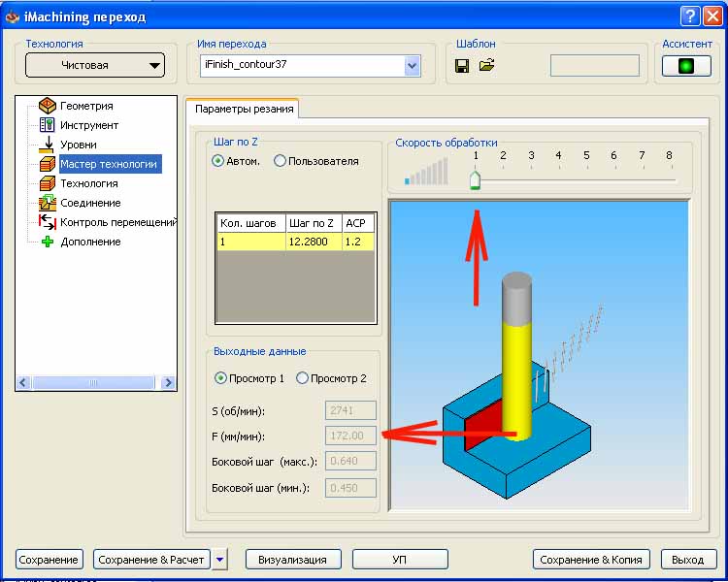Click the S (об/мин) 2741 field
The image size is (728, 582).
[350, 410]
